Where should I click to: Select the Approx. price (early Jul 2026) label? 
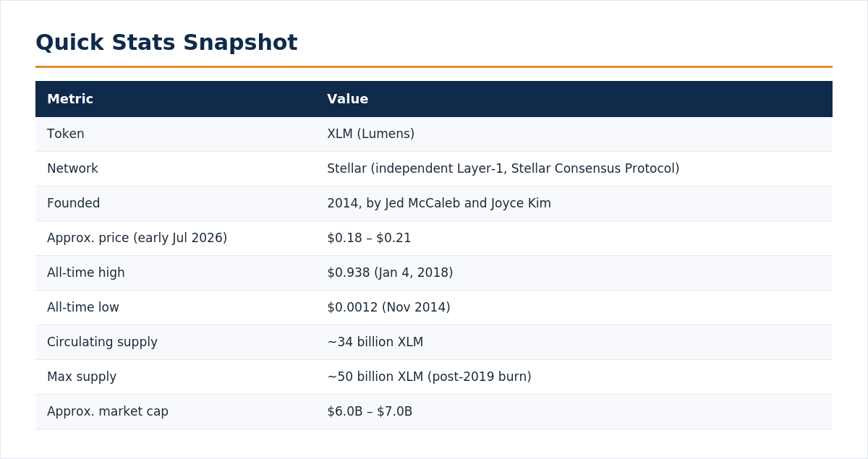(137, 238)
